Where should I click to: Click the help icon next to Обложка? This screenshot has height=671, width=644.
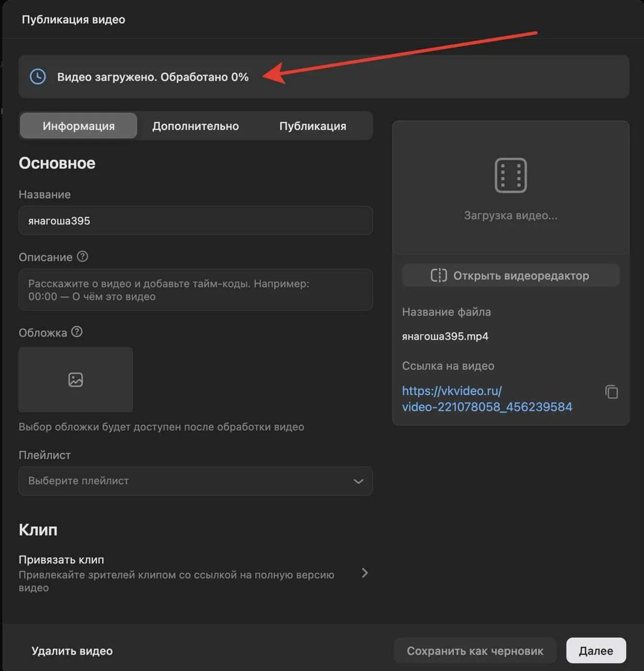[77, 332]
